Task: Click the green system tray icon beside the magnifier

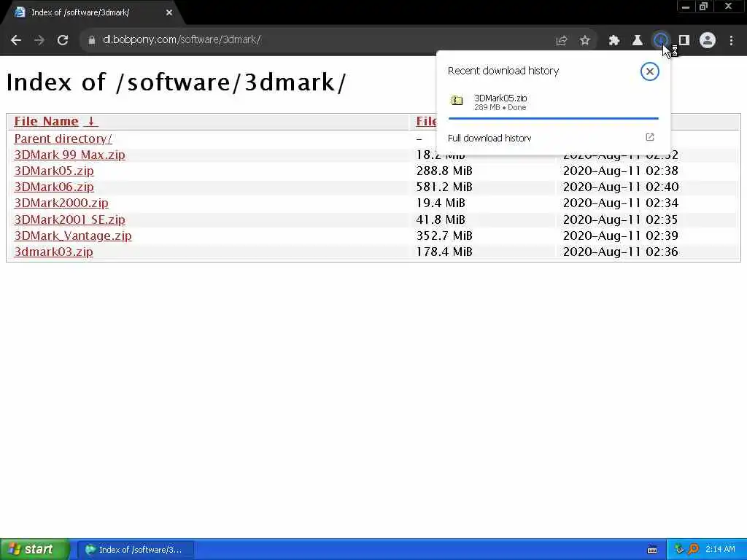Action: pos(679,550)
